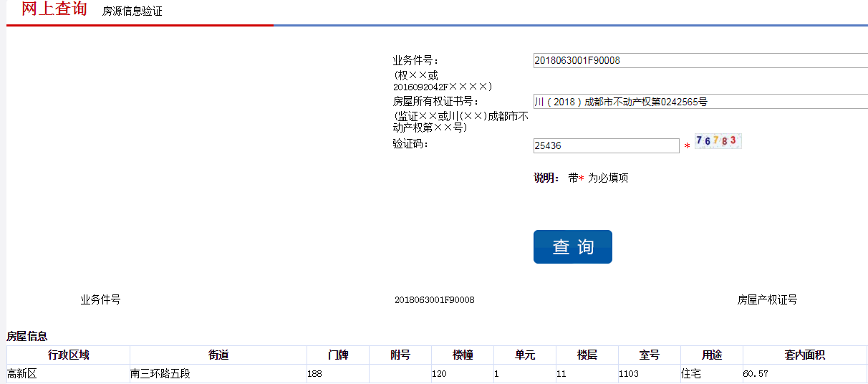Click the 60.57 area value
The width and height of the screenshot is (868, 384).
pyautogui.click(x=756, y=374)
